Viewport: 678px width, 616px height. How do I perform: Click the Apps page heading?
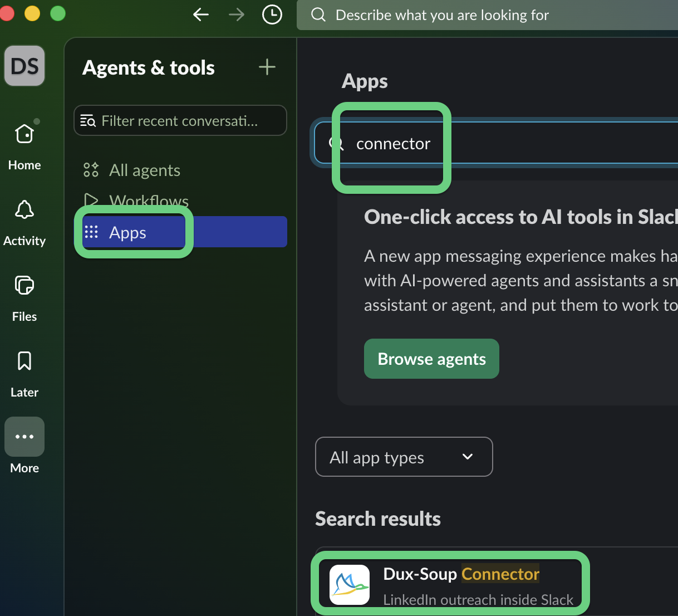[365, 81]
